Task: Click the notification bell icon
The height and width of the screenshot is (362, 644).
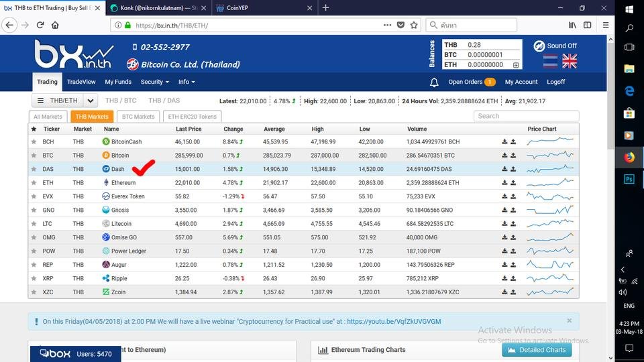Action: 434,82
